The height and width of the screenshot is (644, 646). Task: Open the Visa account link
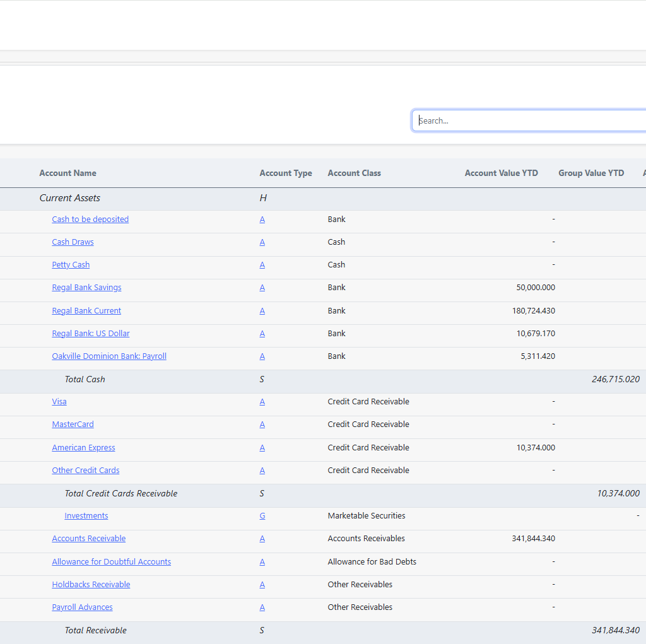click(x=59, y=401)
